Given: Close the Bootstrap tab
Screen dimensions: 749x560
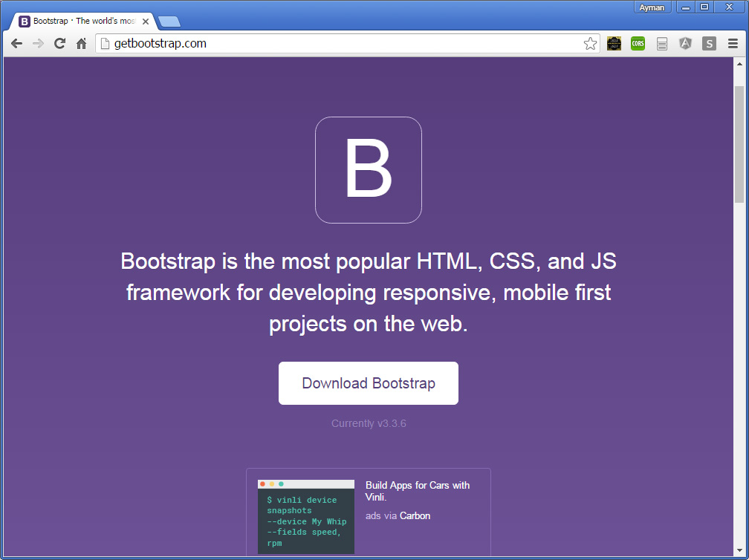Looking at the screenshot, I should pyautogui.click(x=146, y=22).
